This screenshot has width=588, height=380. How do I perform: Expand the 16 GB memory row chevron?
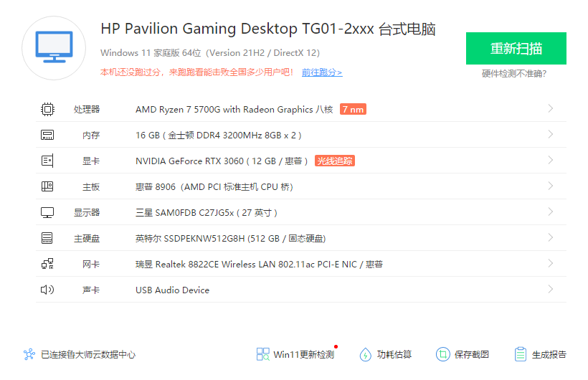coord(550,135)
